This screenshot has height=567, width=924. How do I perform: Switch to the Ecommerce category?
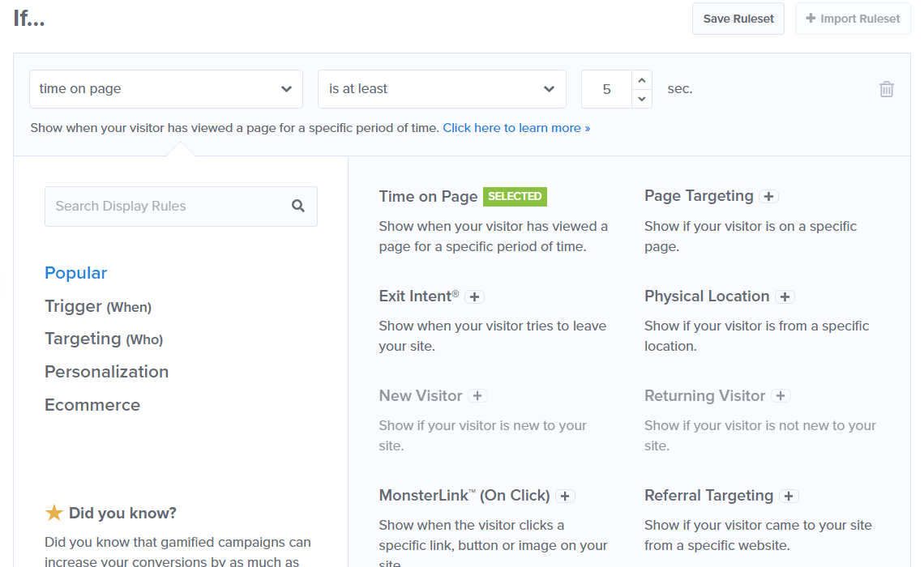pyautogui.click(x=92, y=405)
